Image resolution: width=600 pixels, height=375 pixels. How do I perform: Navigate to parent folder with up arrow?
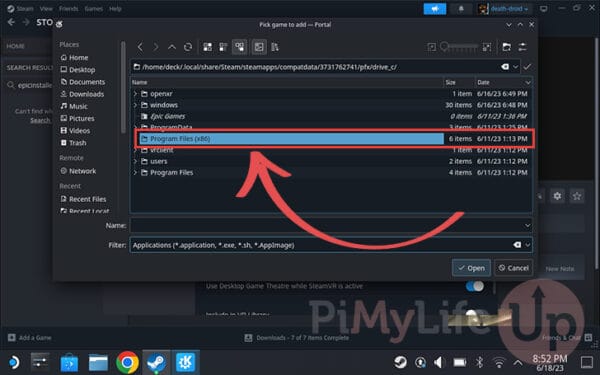(x=172, y=47)
